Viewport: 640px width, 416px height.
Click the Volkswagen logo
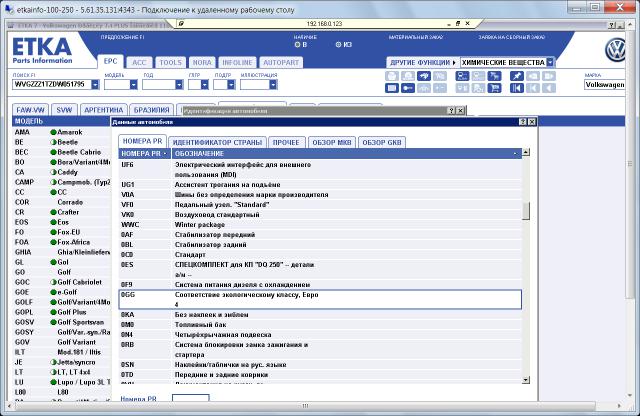click(615, 50)
